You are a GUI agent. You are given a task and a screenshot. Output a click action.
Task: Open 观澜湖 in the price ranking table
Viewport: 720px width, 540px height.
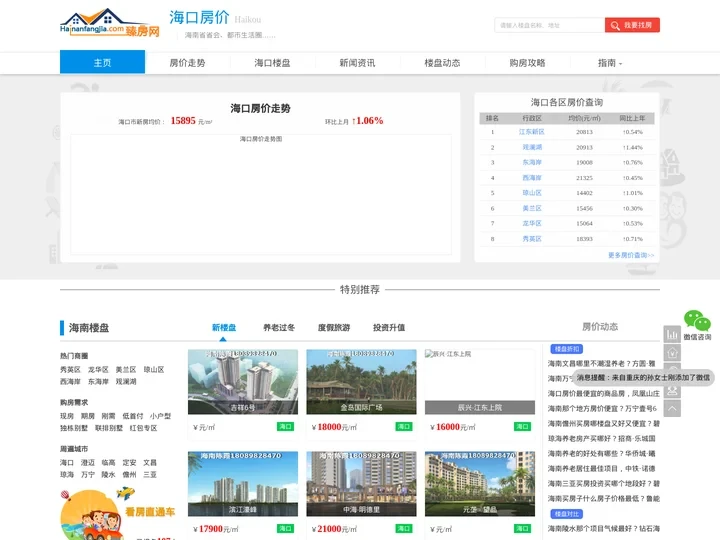[x=532, y=147]
